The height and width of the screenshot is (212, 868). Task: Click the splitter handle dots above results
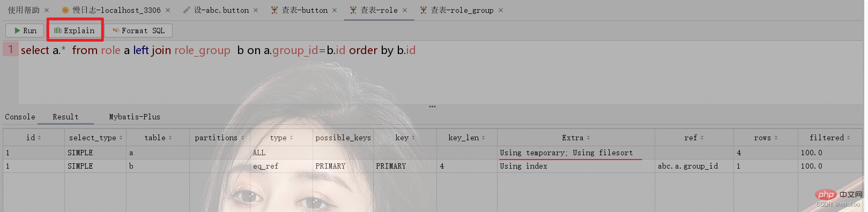432,107
